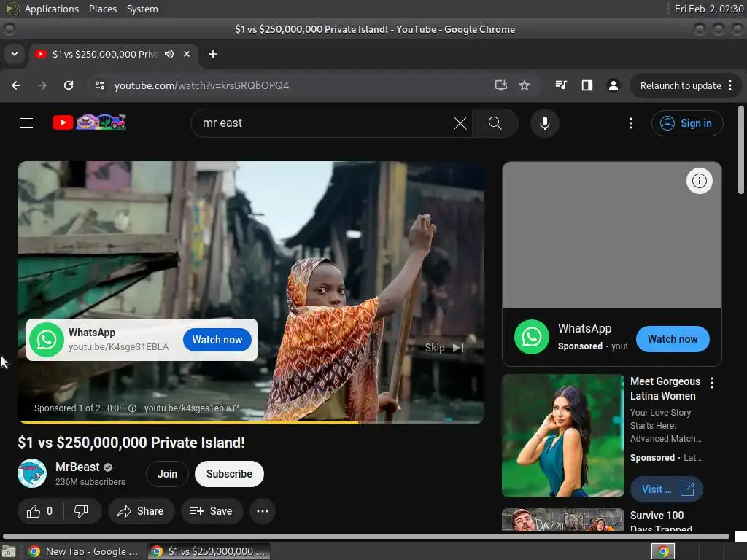Open youtu.be/k4sges1ebla ad link

click(x=192, y=408)
